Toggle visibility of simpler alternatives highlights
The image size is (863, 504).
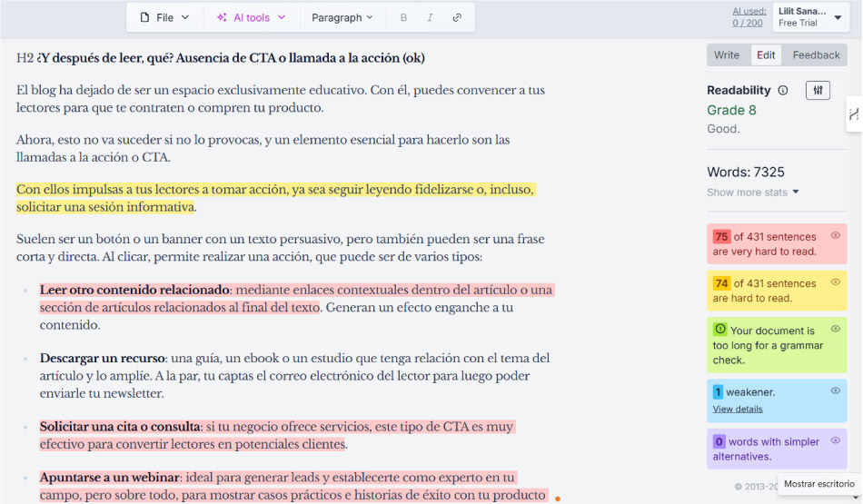(x=835, y=440)
